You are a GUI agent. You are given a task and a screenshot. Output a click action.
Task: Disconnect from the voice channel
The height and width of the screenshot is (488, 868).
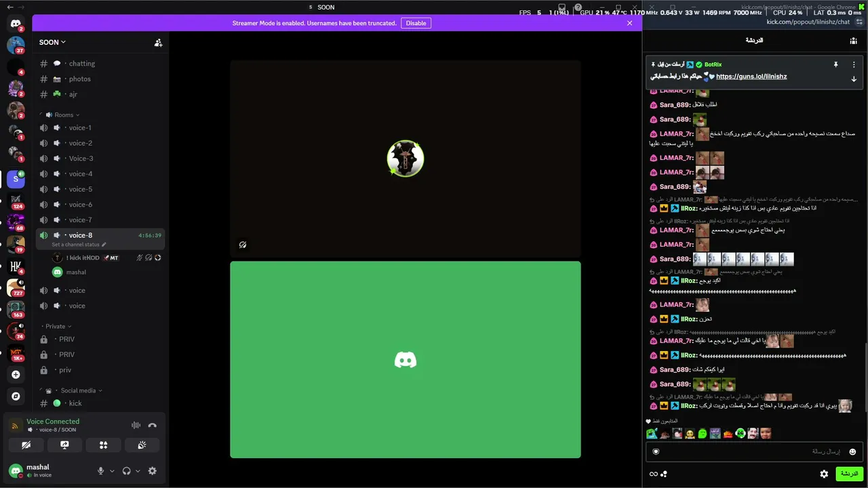(153, 425)
